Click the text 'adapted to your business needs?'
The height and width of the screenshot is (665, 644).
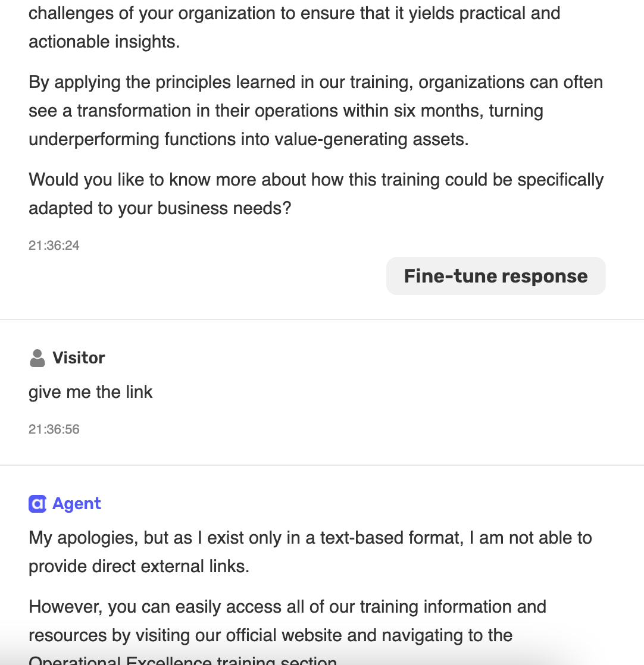click(x=160, y=209)
